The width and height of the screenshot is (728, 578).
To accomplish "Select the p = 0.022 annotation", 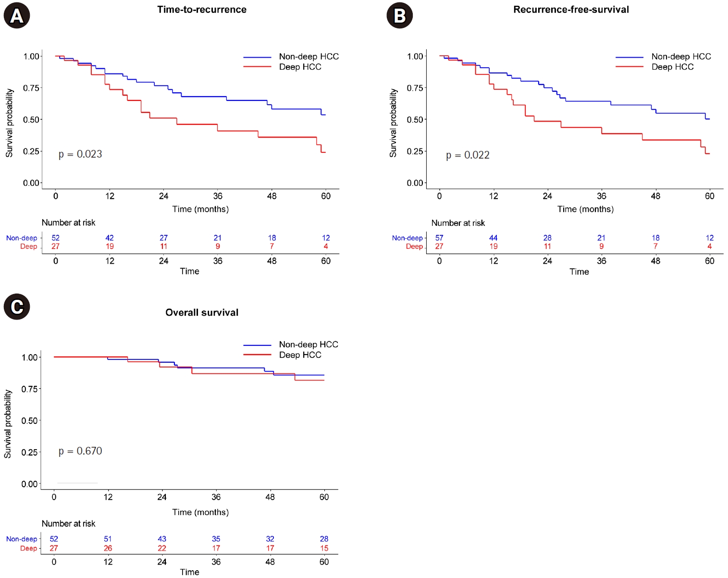I will (468, 155).
